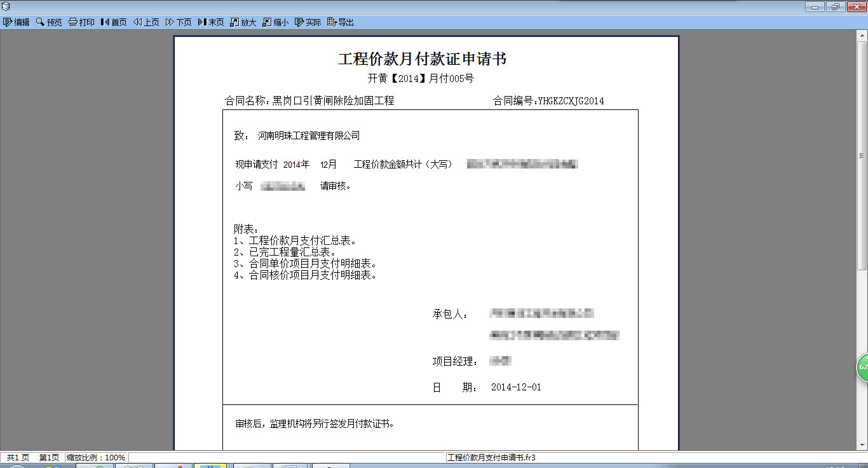Viewport: 868px width, 468px height.
Task: Zoom out using the 缩小 button
Action: [x=276, y=22]
